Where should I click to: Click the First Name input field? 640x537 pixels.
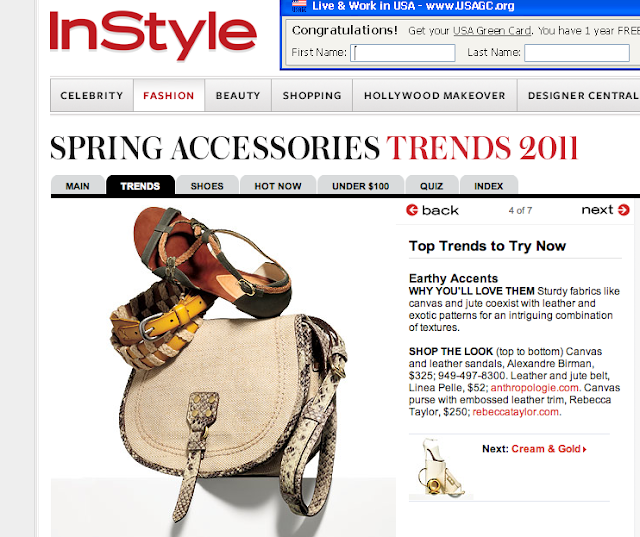click(x=402, y=53)
